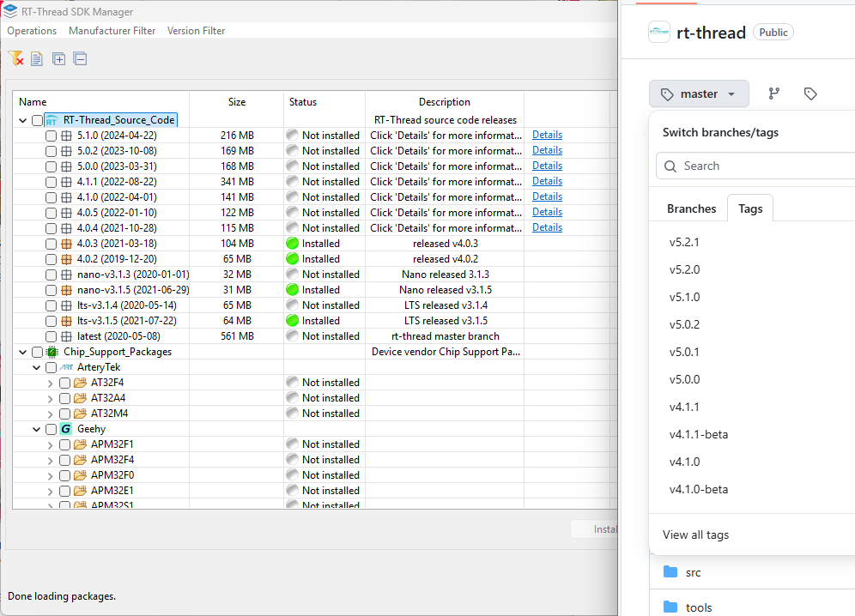Check the Geehy vendor checkbox
This screenshot has width=855, height=616.
click(51, 428)
